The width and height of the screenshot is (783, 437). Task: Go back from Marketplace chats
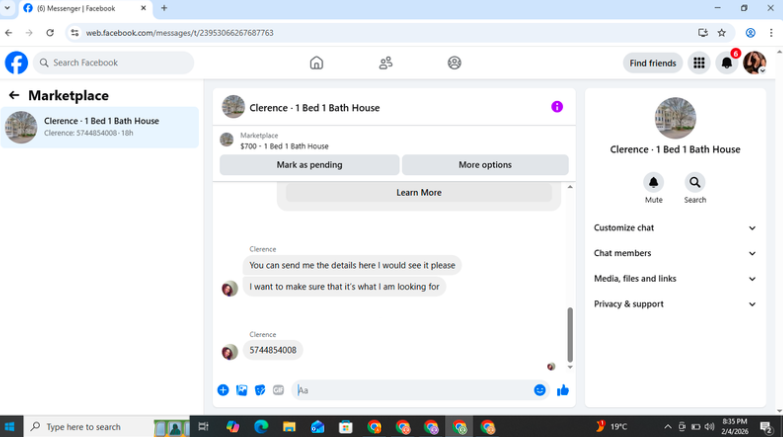(x=14, y=95)
